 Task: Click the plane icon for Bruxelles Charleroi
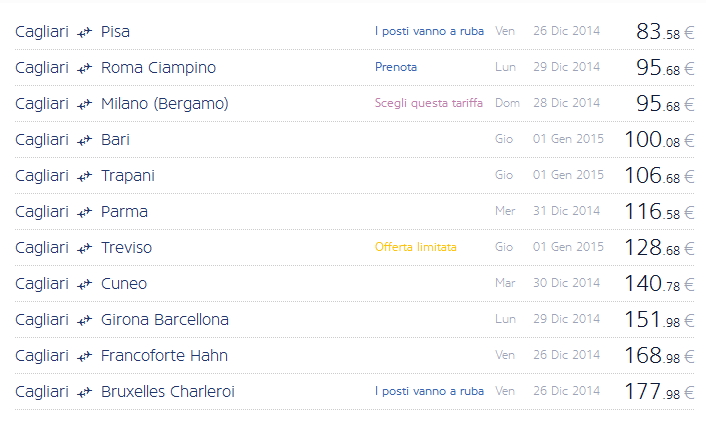[x=85, y=393]
